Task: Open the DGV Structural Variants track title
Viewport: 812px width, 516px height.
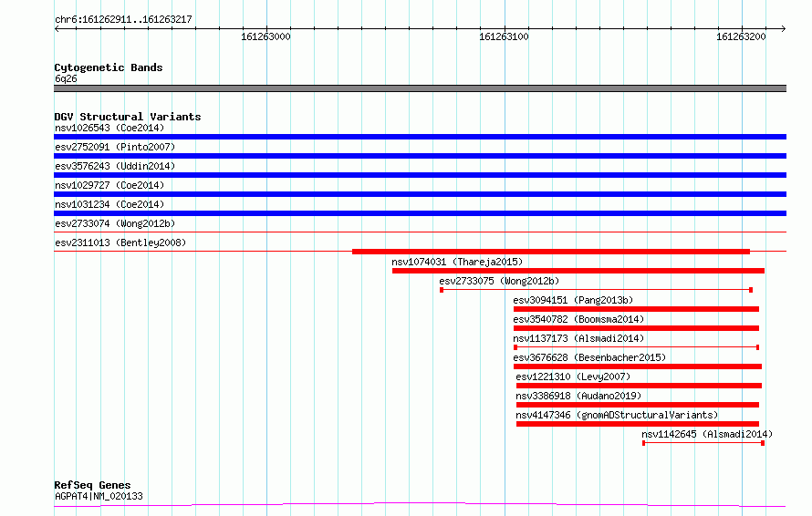Action: pyautogui.click(x=128, y=117)
